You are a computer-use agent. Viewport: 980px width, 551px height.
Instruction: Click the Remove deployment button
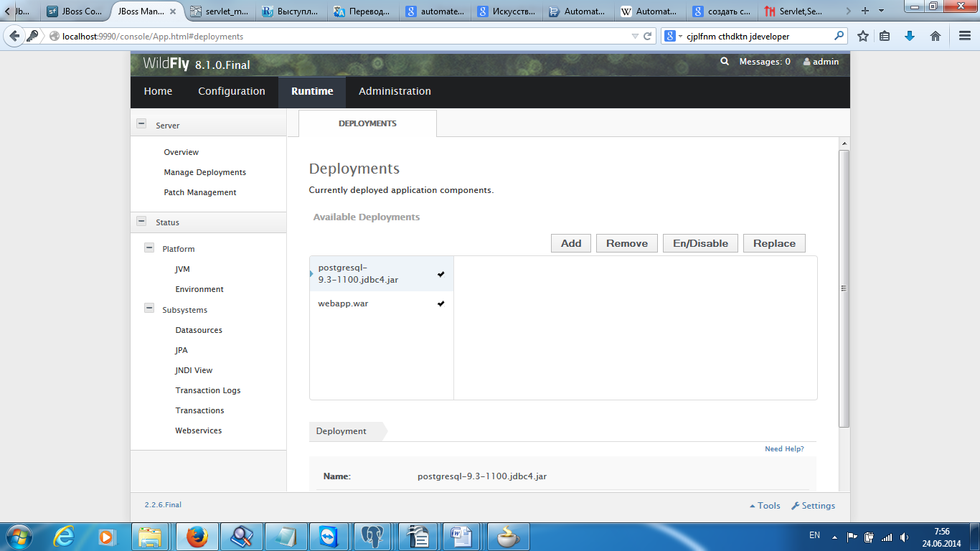tap(627, 243)
